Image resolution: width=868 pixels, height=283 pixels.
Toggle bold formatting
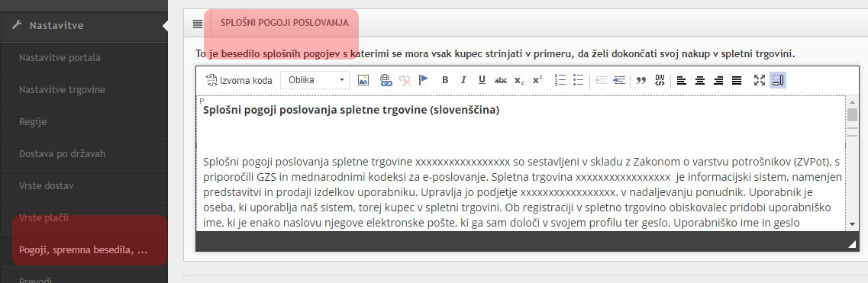(x=445, y=80)
